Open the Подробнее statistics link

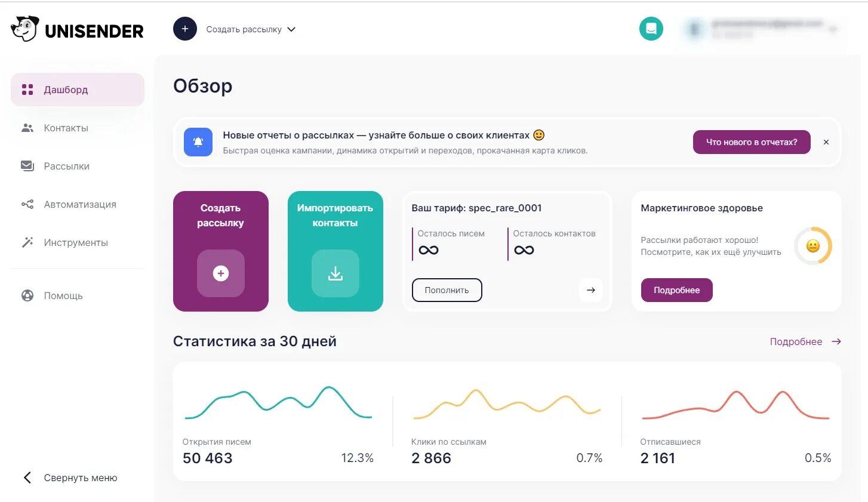[x=796, y=341]
